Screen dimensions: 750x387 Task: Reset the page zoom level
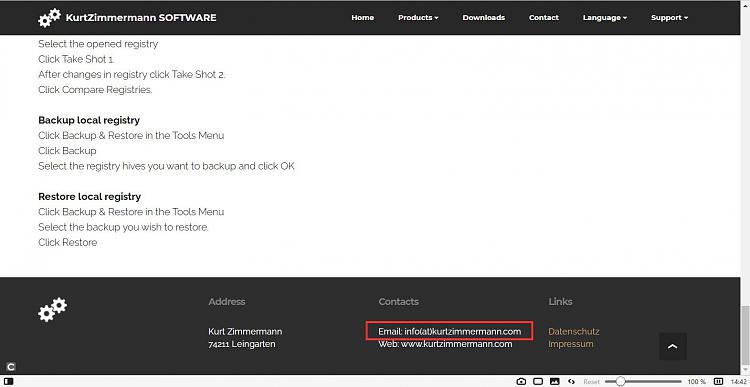click(x=591, y=382)
